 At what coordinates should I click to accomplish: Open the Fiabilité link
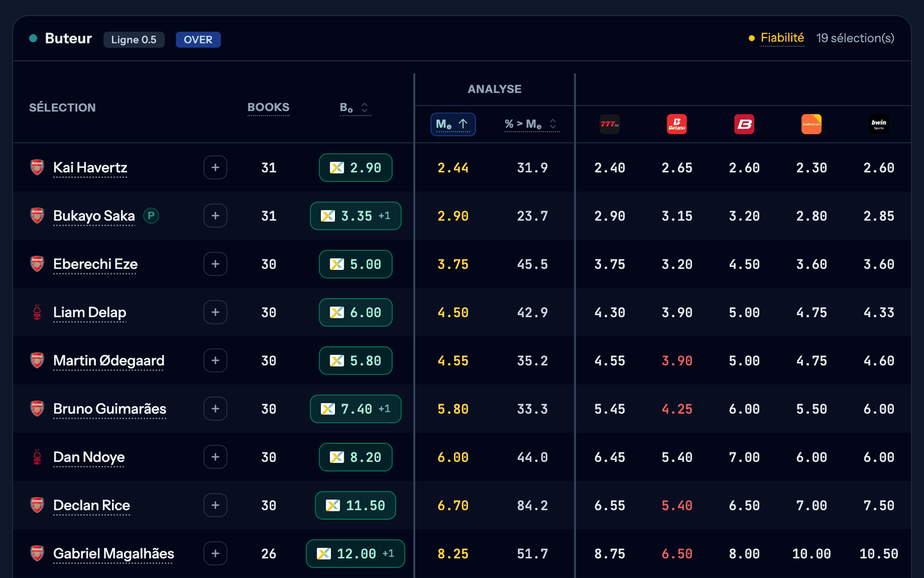[782, 38]
